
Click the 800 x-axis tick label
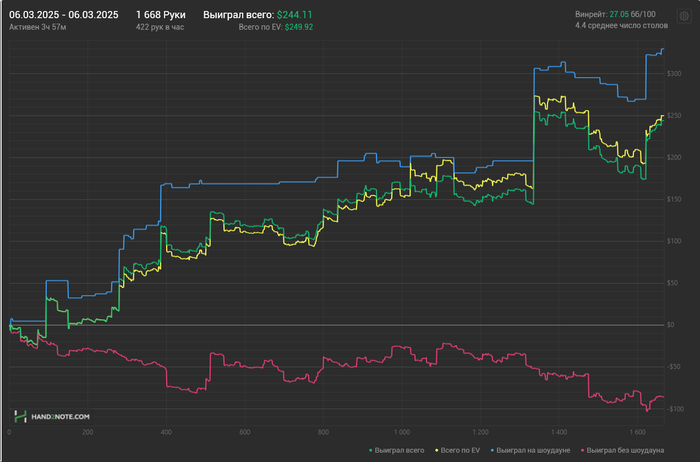(x=323, y=432)
